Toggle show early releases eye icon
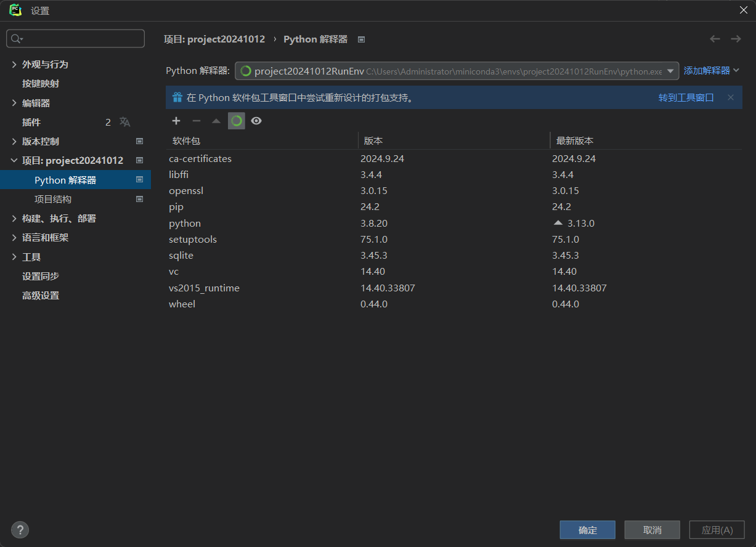The image size is (756, 547). tap(256, 121)
